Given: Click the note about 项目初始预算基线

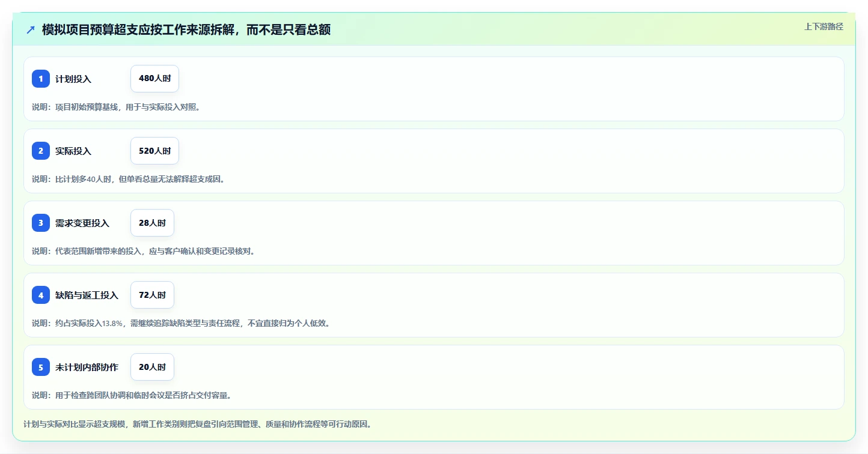Looking at the screenshot, I should click(116, 107).
